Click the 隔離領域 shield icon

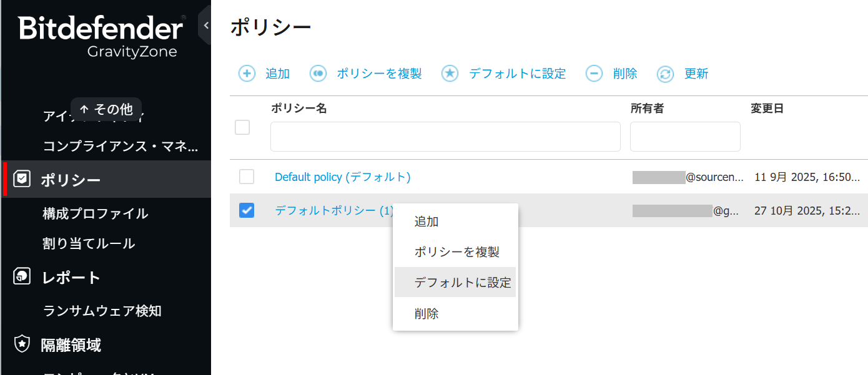[22, 344]
